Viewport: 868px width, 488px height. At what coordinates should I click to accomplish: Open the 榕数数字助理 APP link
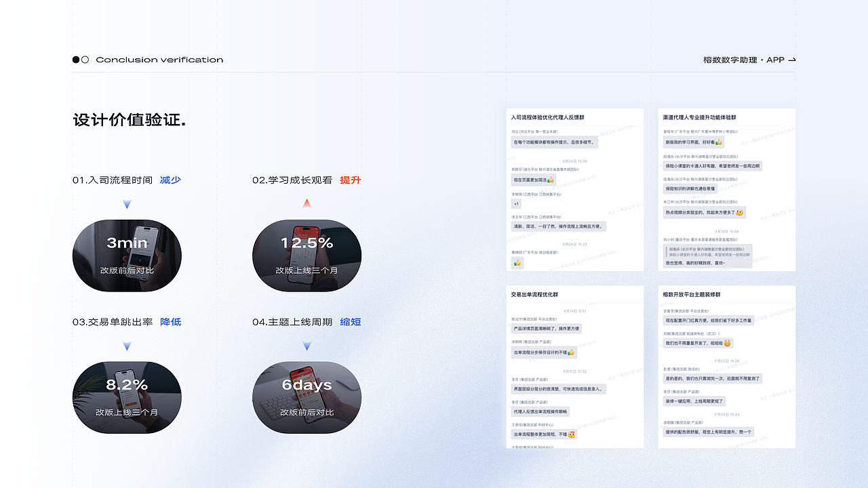pos(743,60)
